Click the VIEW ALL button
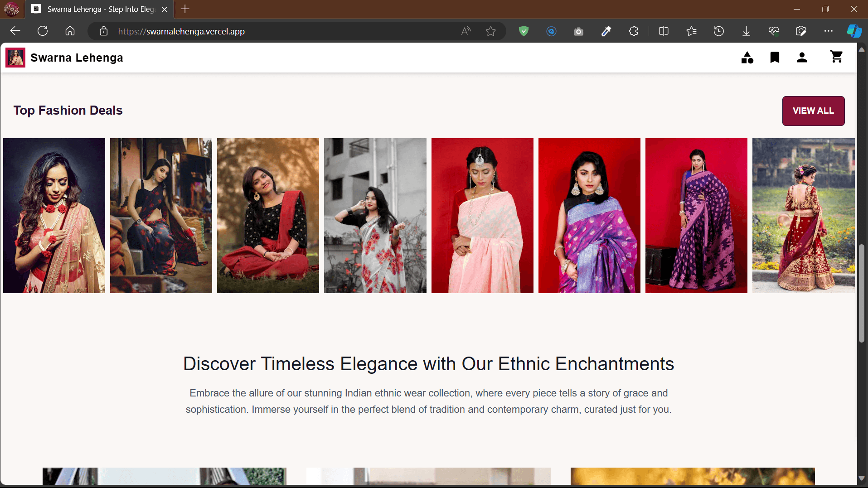This screenshot has width=868, height=488. tap(813, 111)
